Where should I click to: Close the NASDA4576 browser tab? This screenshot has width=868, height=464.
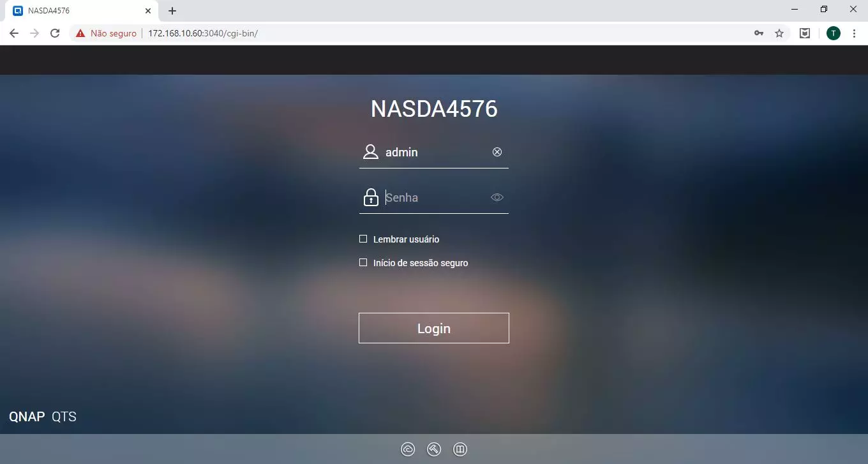[x=147, y=11]
